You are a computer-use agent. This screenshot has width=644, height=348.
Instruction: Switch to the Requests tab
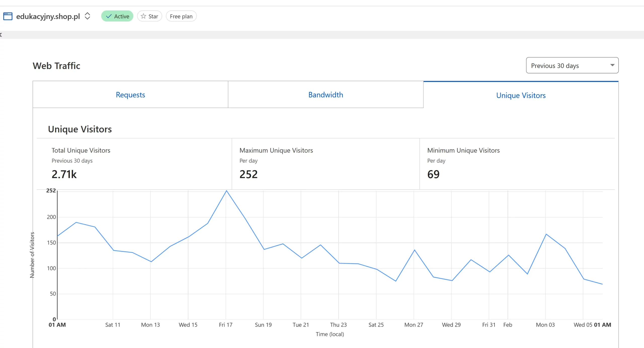click(130, 95)
